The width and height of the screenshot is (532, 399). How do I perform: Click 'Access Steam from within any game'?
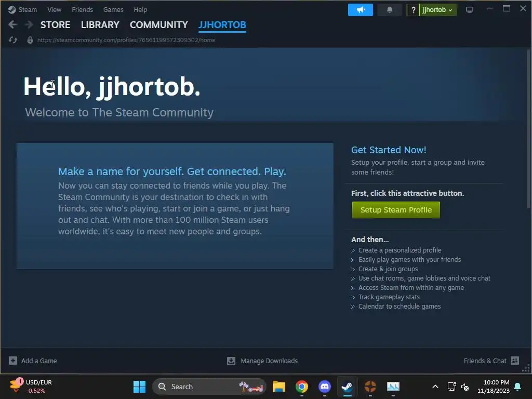pyautogui.click(x=411, y=287)
